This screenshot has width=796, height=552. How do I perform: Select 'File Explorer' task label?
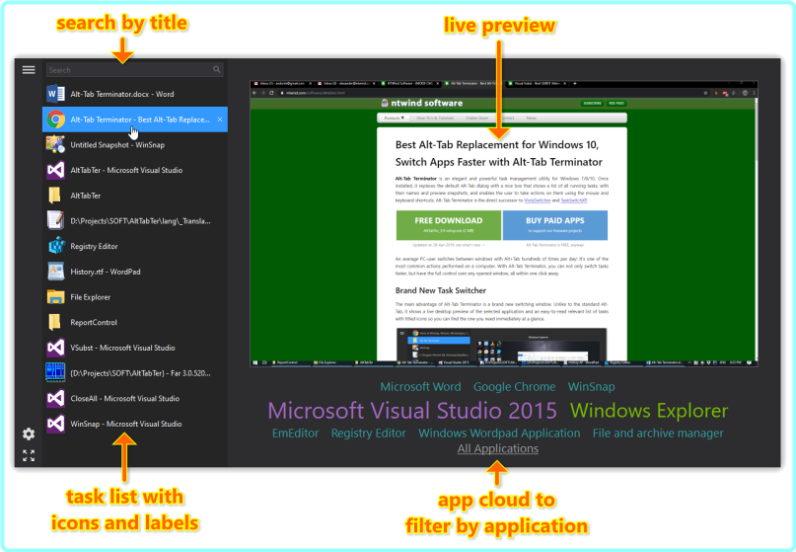pos(90,297)
